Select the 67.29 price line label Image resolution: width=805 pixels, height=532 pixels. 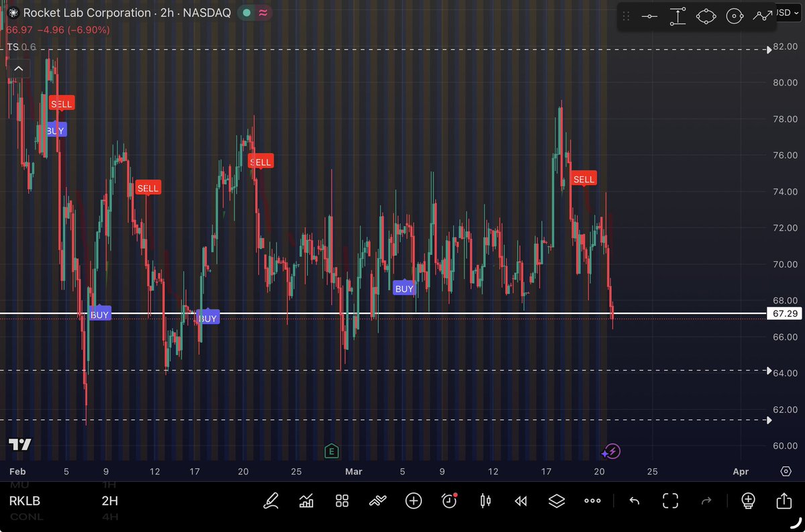click(x=785, y=313)
